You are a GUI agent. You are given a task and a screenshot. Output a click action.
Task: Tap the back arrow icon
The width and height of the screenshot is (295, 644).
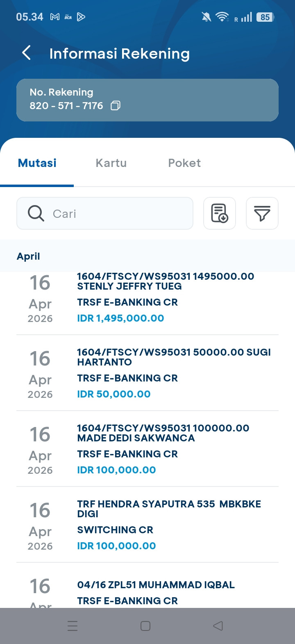coord(27,53)
